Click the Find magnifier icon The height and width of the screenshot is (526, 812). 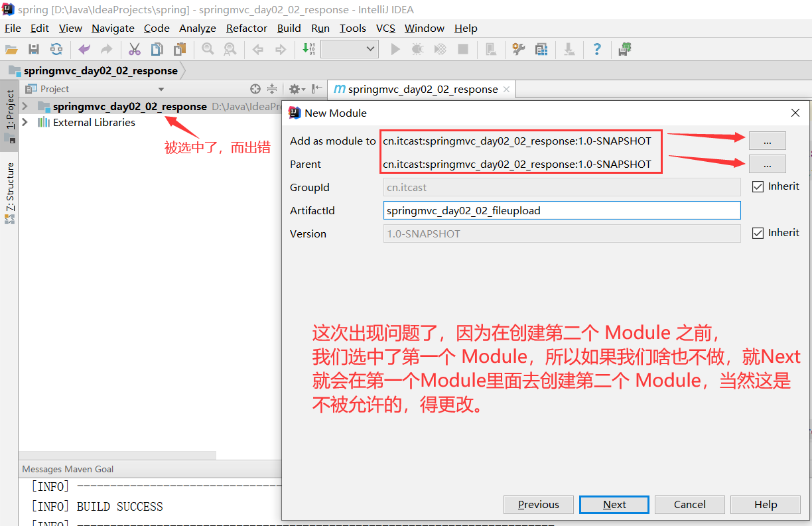pos(208,49)
